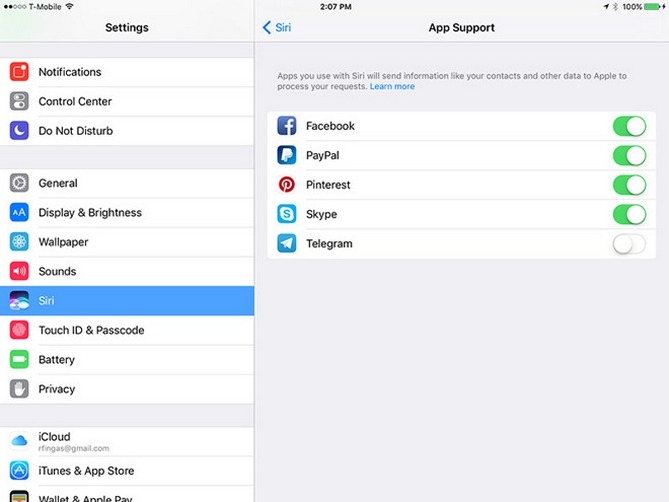Tap the Pinterest app icon
The image size is (669, 502).
[x=287, y=185]
